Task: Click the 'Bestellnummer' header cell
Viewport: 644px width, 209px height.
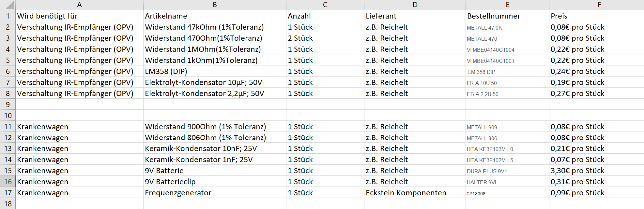Action: point(494,16)
